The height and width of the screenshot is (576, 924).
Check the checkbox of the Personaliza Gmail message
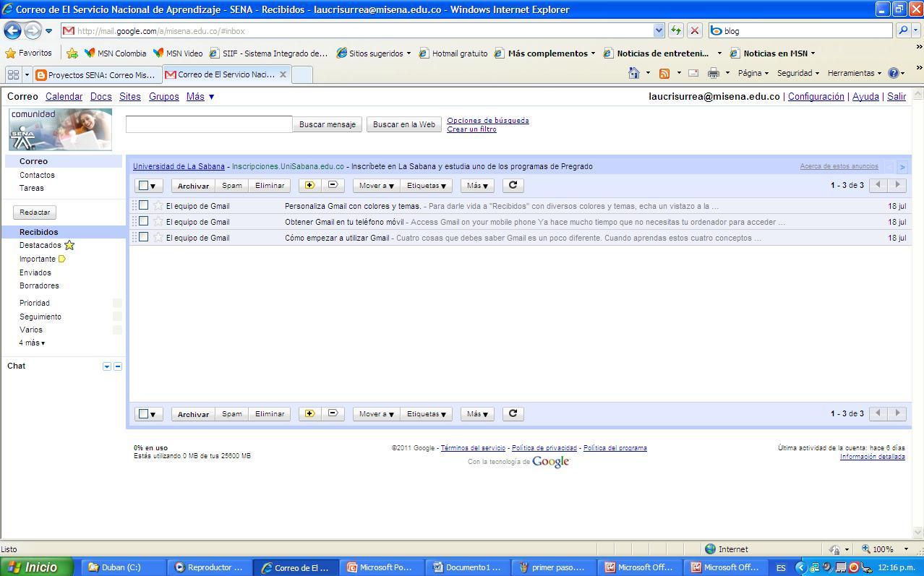[144, 205]
